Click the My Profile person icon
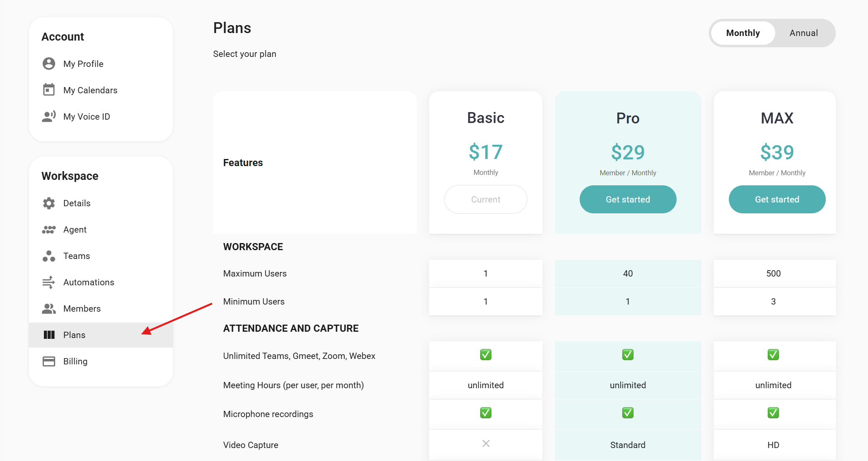This screenshot has width=868, height=461. click(x=49, y=64)
